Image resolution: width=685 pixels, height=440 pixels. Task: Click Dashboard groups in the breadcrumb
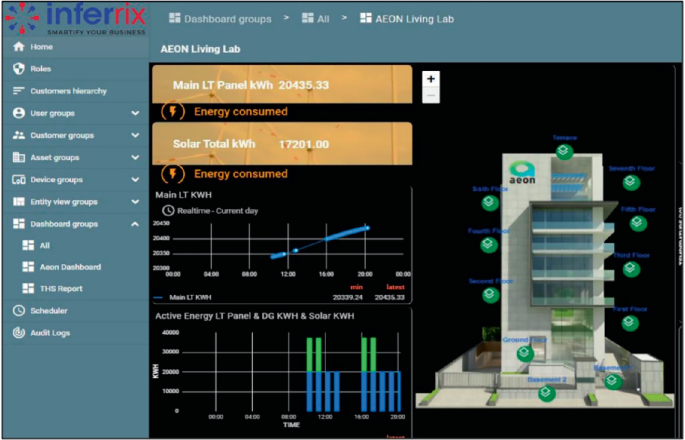(x=220, y=19)
